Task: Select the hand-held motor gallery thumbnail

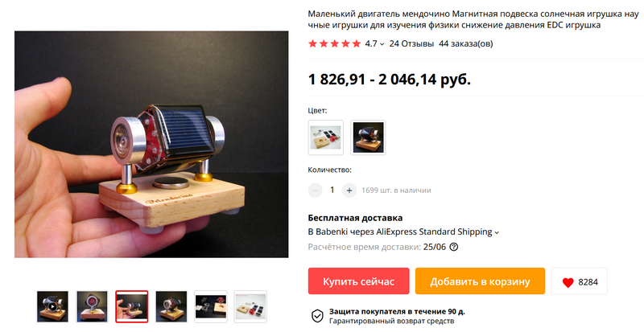Action: 132,306
